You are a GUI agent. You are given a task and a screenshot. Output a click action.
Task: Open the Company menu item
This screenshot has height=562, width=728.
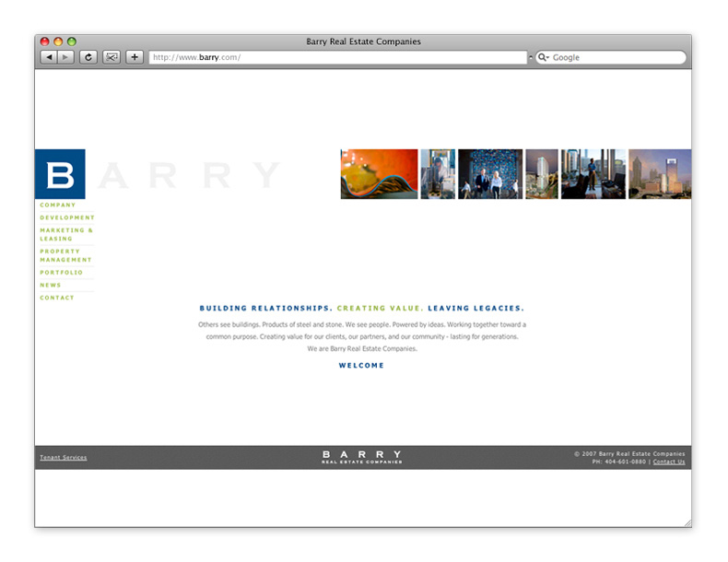(57, 205)
